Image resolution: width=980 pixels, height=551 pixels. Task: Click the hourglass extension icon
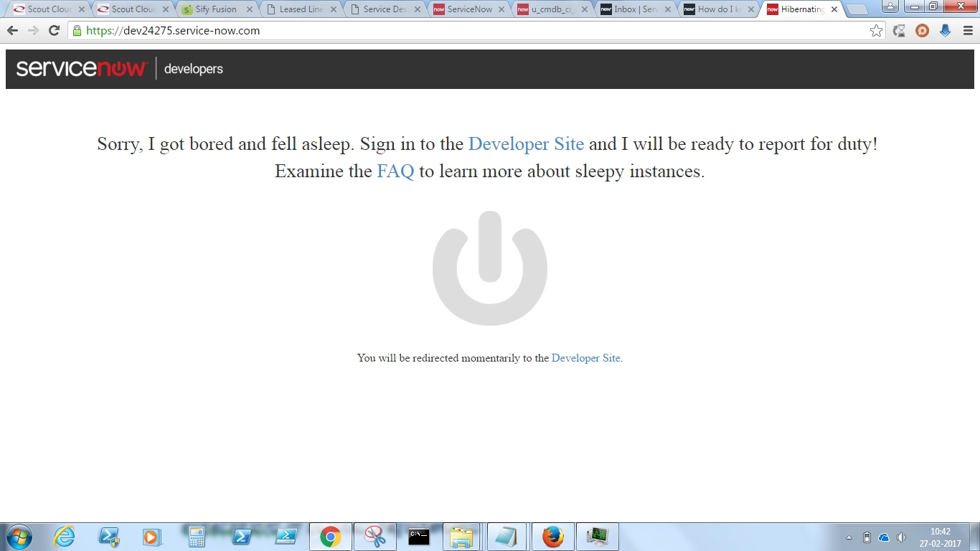click(x=899, y=31)
